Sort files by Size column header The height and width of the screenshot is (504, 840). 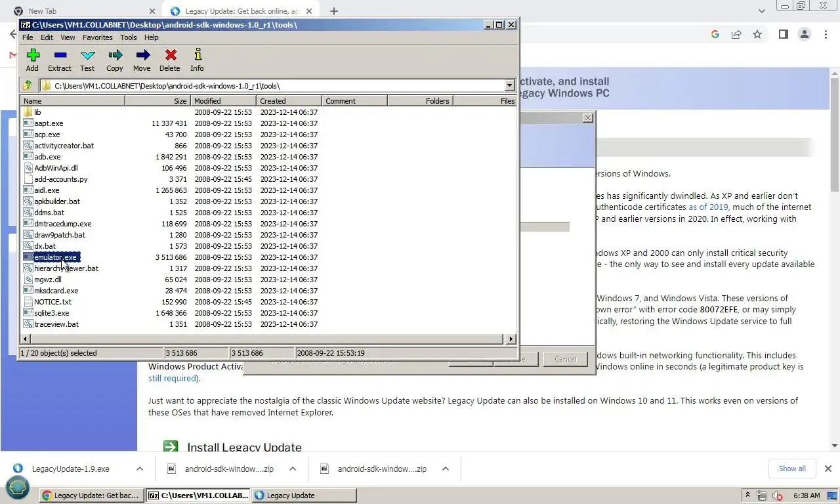coord(158,101)
